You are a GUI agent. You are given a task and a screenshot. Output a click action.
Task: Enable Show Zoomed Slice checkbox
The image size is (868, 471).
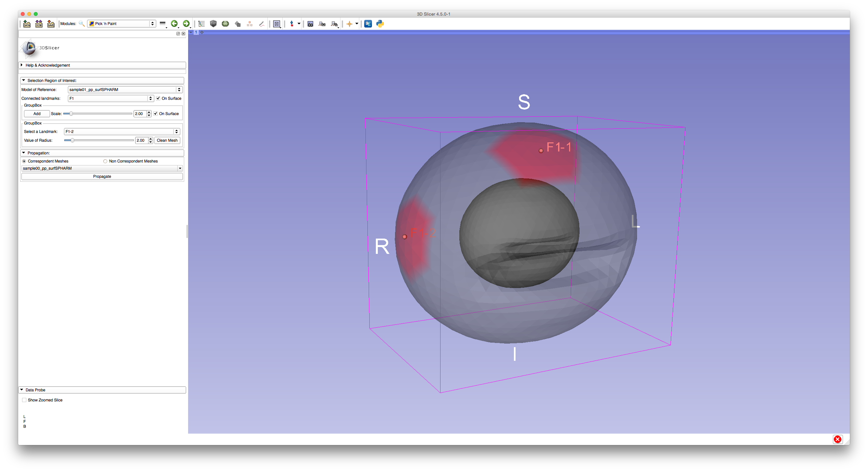tap(24, 400)
